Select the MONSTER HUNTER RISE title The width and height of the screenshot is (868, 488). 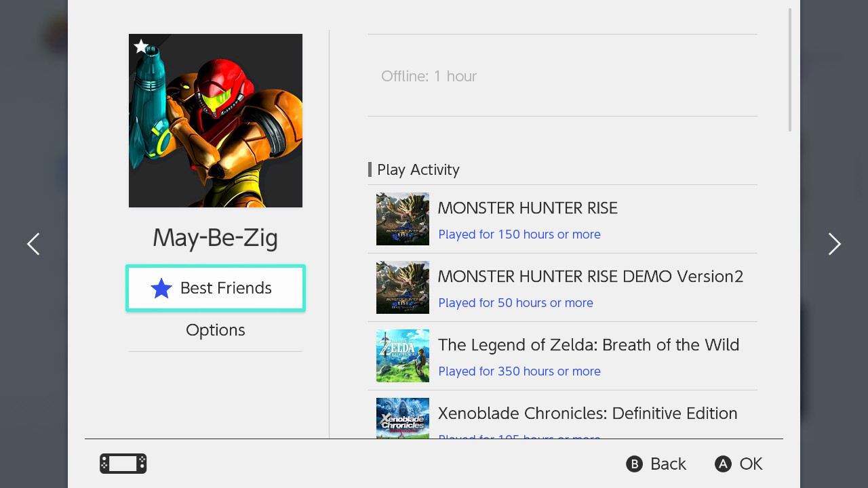pyautogui.click(x=528, y=208)
